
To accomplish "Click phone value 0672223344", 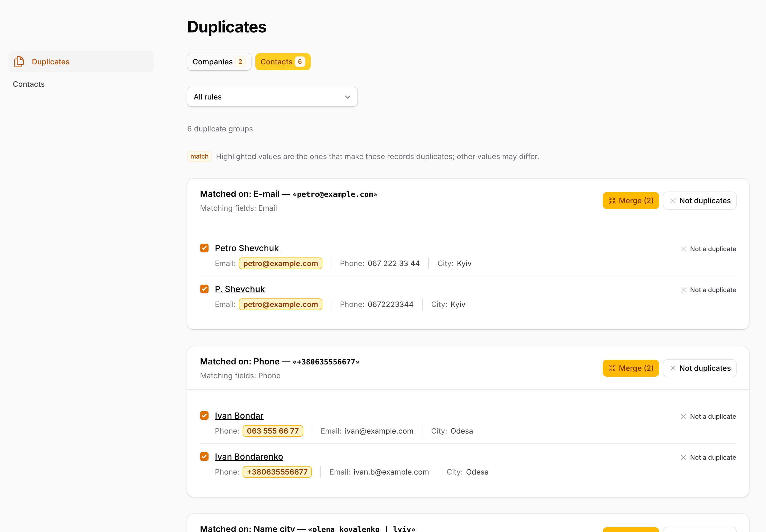I will [x=390, y=304].
